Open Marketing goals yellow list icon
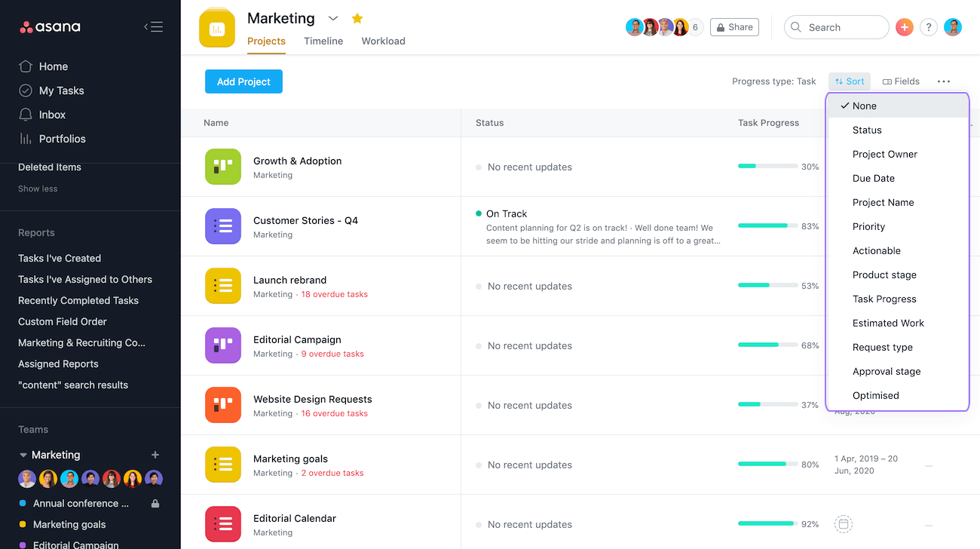This screenshot has width=980, height=549. (223, 465)
